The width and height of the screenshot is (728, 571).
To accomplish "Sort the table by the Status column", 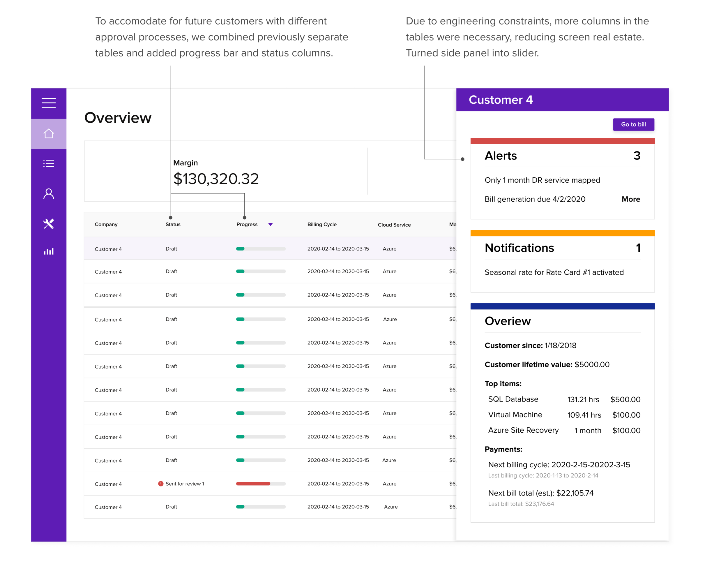I will pos(173,224).
